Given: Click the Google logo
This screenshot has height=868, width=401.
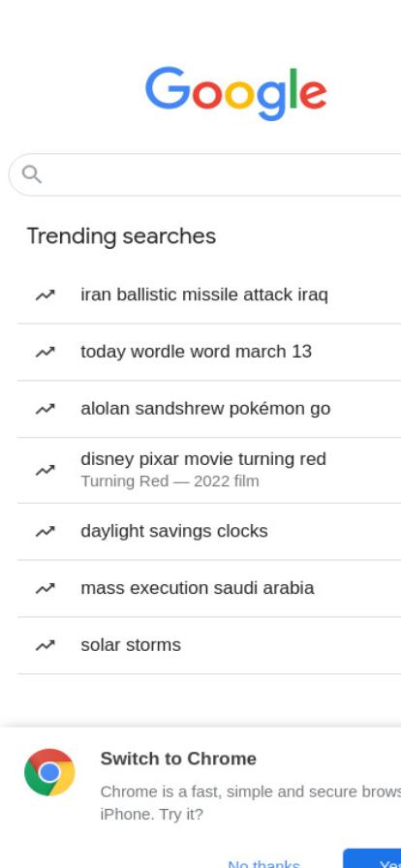Looking at the screenshot, I should click(236, 93).
